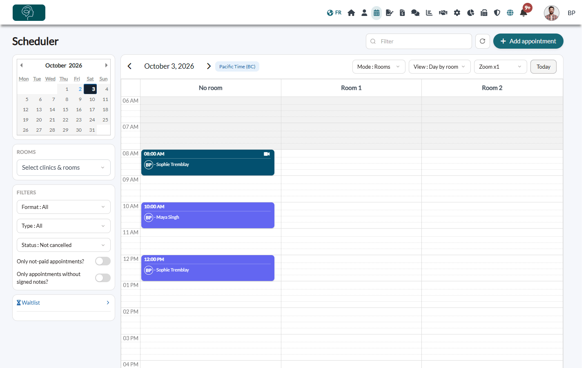Image resolution: width=588 pixels, height=368 pixels.
Task: Open the signed notes pen icon
Action: 390,13
